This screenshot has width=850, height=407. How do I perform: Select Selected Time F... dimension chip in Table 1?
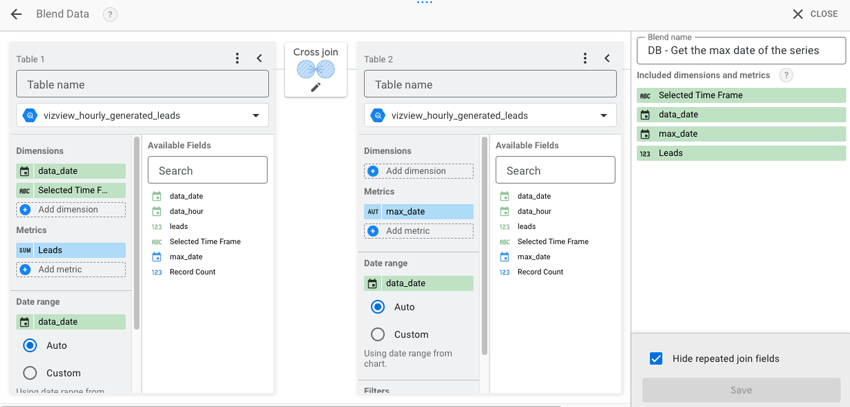click(x=71, y=190)
